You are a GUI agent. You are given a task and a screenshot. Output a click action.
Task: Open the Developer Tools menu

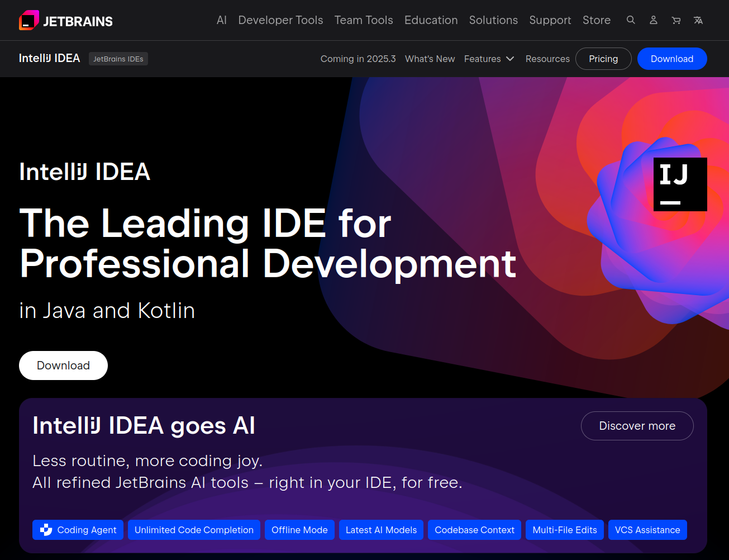pos(280,20)
